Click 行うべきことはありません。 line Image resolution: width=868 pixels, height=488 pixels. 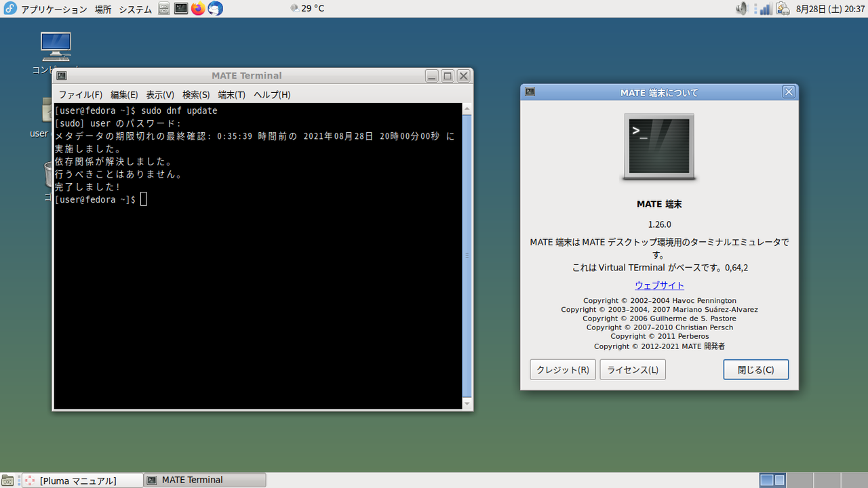click(x=119, y=174)
